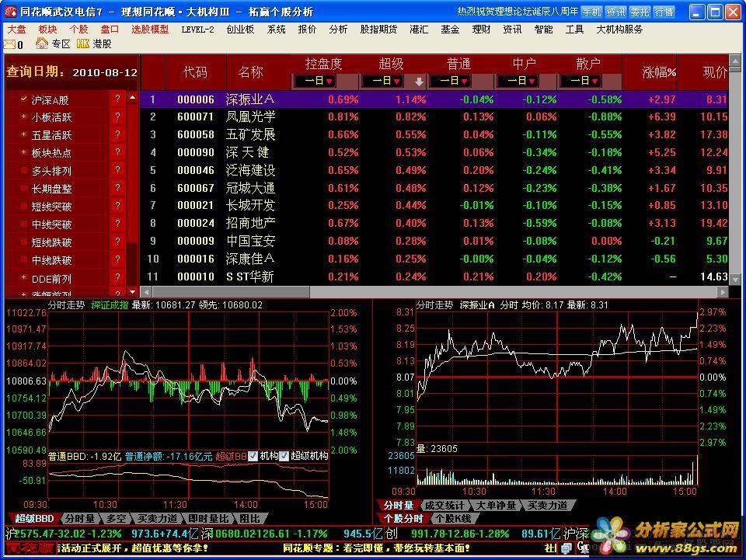
Task: Click the table vertical scrollbar up arrow
Action: 735,61
